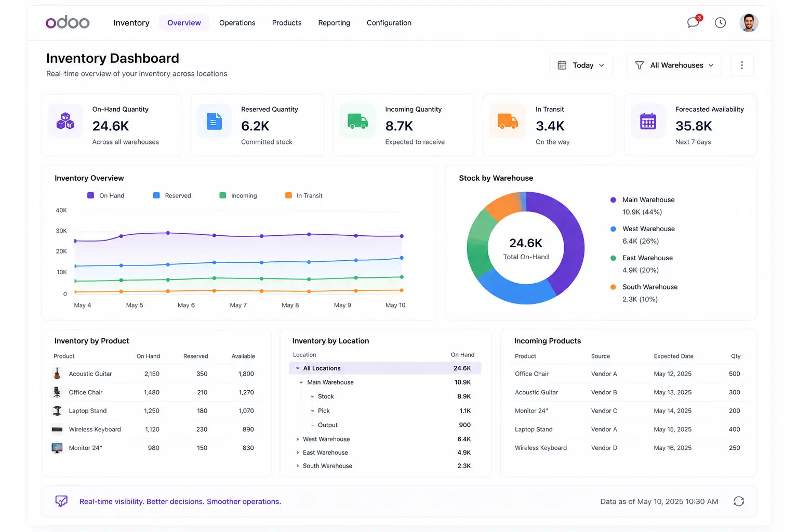Open the three-dot dashboard options menu
This screenshot has height=532, width=798.
click(742, 65)
